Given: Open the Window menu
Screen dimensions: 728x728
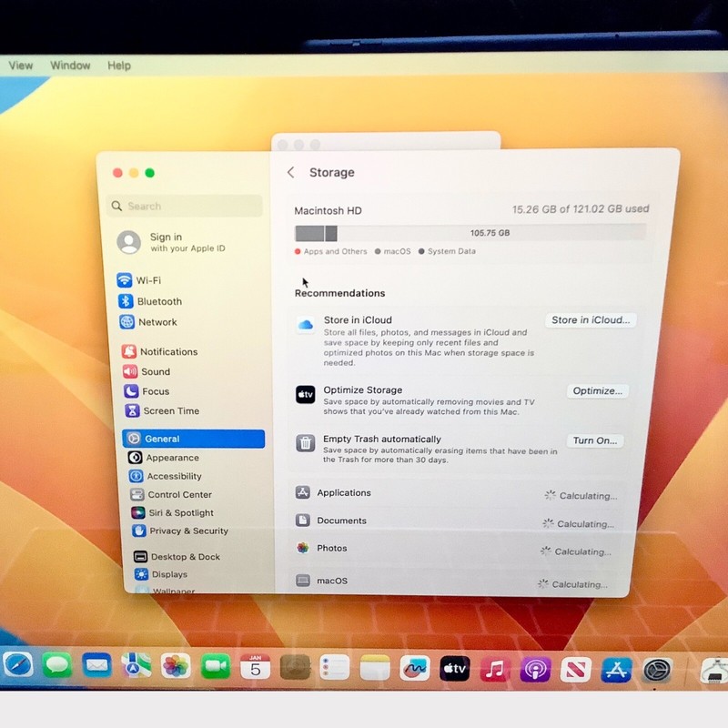Looking at the screenshot, I should pyautogui.click(x=71, y=66).
